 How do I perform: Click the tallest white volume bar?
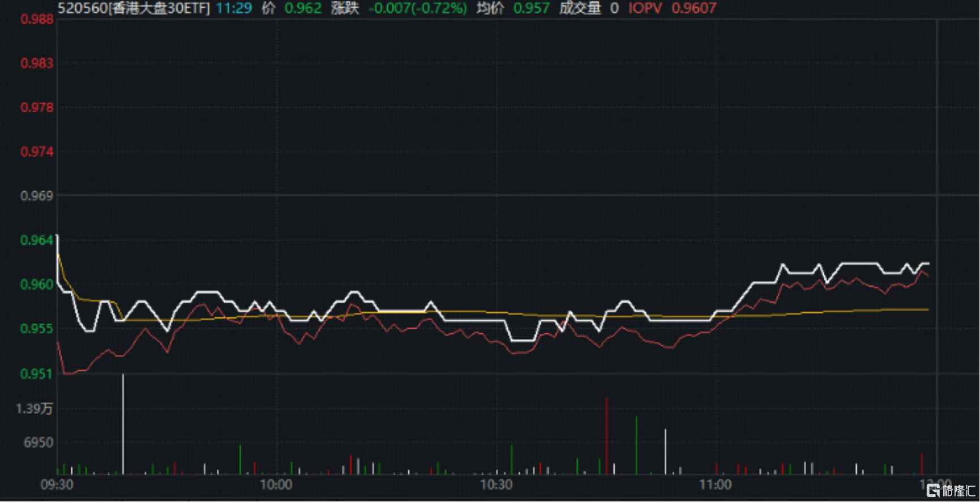[123, 424]
